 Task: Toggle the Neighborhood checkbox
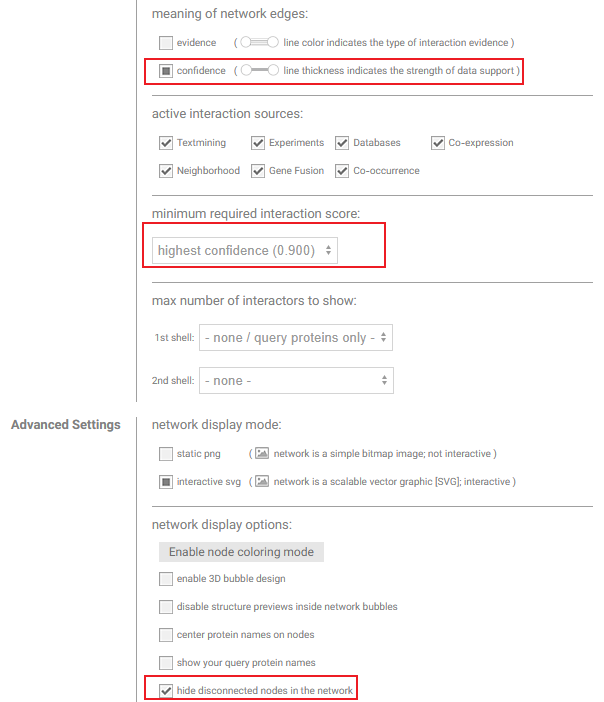coord(166,171)
